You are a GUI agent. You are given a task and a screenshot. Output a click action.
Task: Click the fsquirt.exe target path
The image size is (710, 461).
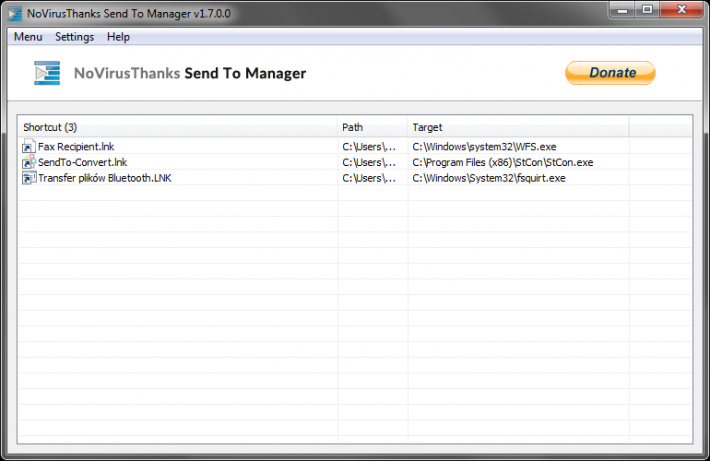(x=489, y=178)
